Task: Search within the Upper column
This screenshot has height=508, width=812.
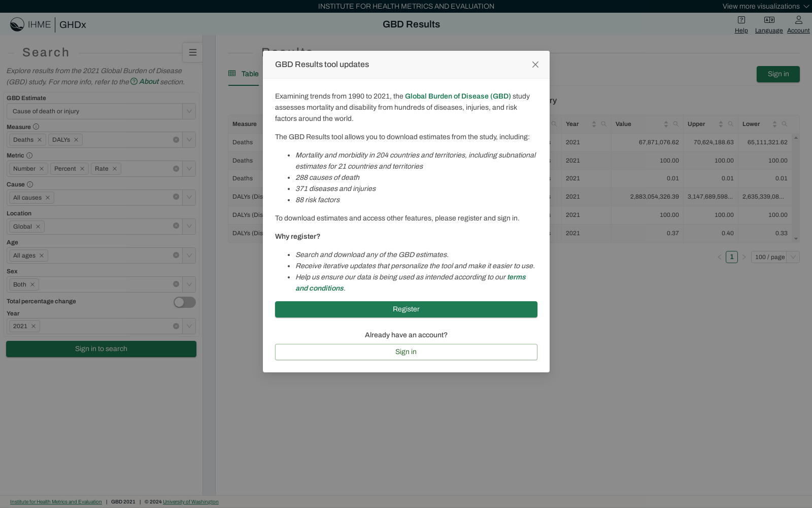Action: (731, 124)
